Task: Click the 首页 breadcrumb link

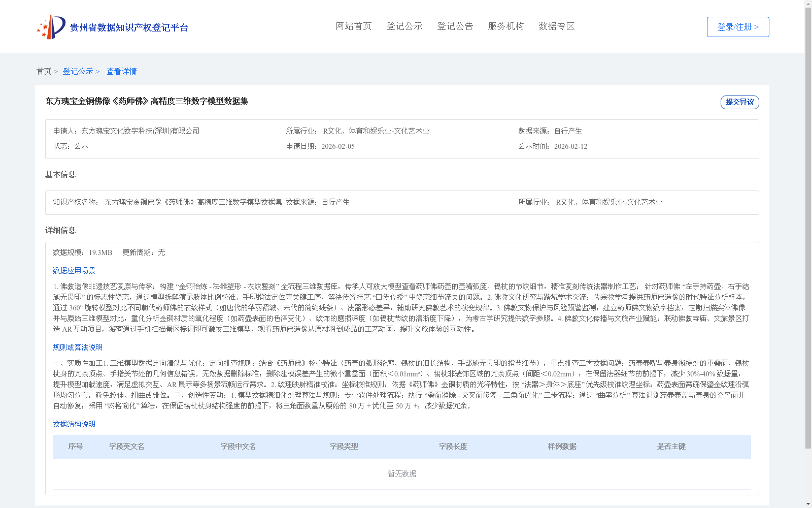Action: click(x=44, y=71)
